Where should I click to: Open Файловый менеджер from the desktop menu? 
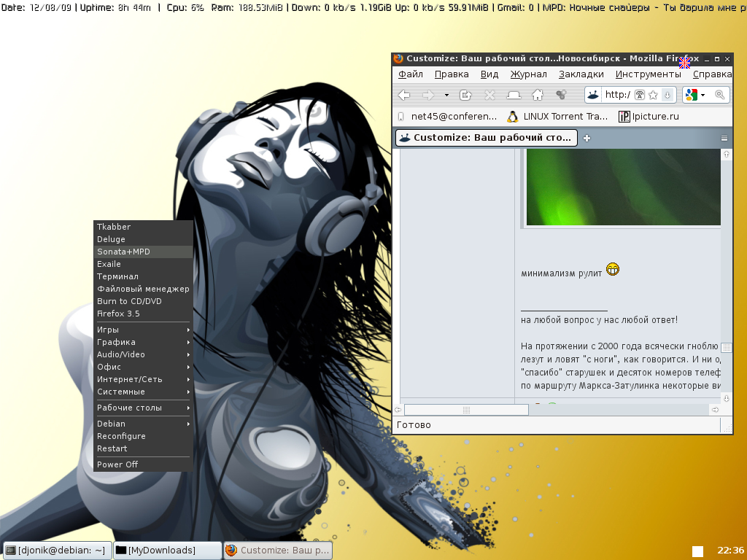[143, 289]
